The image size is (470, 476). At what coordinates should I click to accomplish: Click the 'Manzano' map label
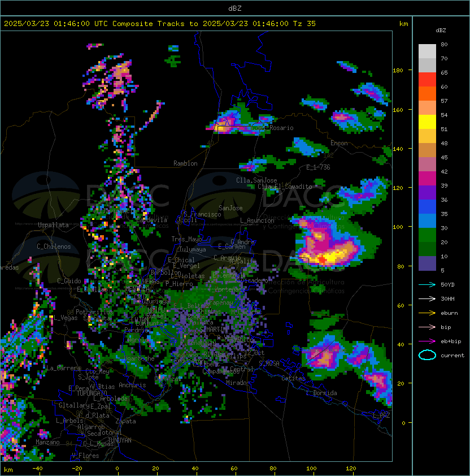point(47,442)
